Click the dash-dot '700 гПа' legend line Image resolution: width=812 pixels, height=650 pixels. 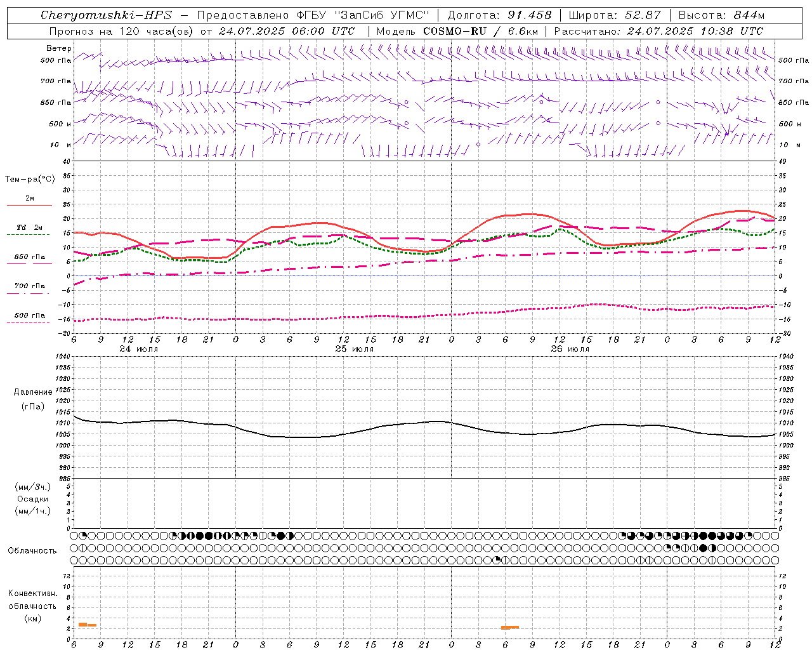click(x=29, y=293)
